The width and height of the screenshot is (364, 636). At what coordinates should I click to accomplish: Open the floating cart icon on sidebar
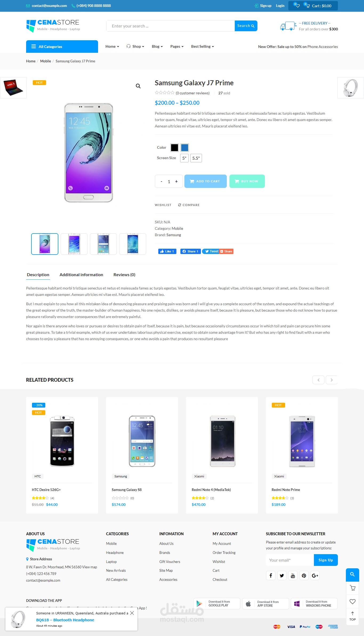click(352, 588)
